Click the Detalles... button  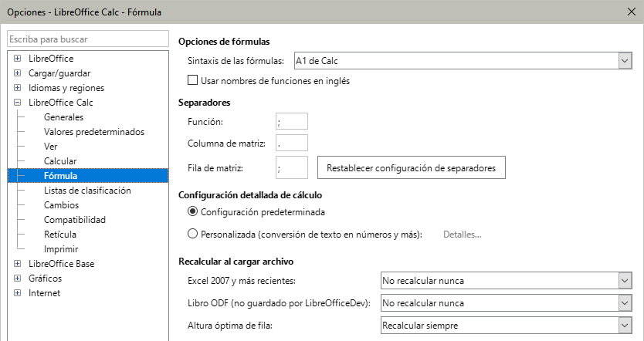pyautogui.click(x=462, y=235)
